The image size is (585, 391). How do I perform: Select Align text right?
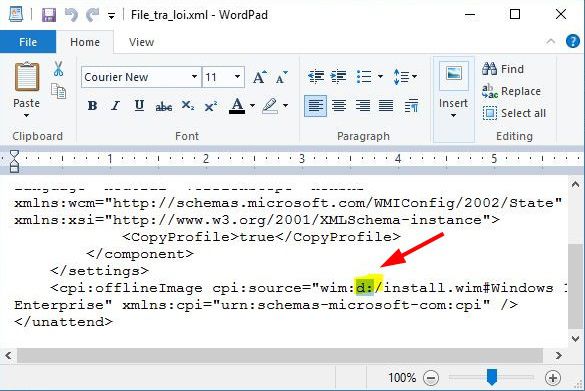click(x=362, y=106)
